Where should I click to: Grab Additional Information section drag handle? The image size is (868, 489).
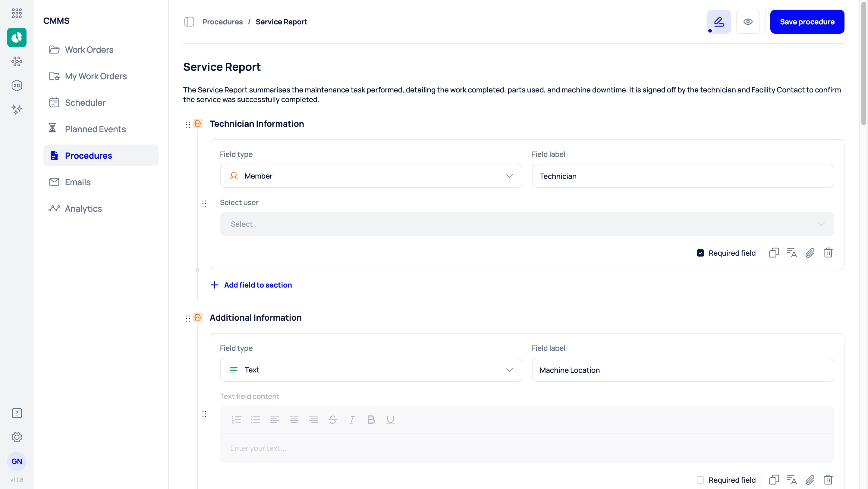(188, 318)
